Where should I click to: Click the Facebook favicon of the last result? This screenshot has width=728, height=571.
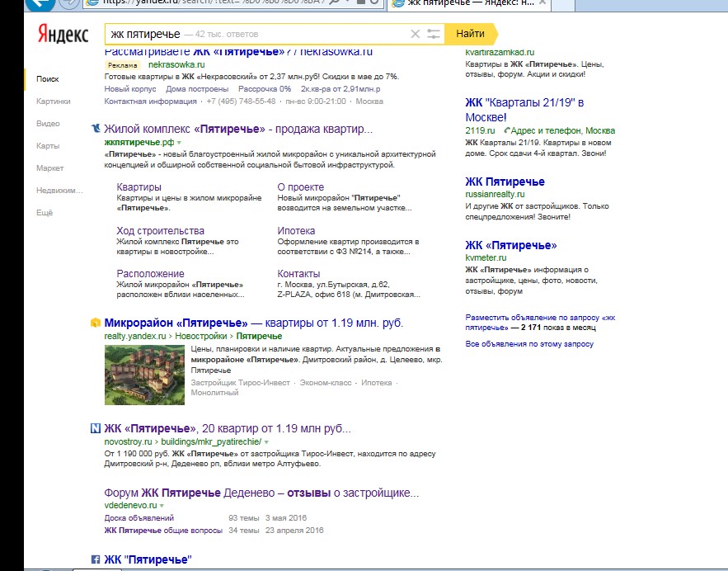coord(95,559)
